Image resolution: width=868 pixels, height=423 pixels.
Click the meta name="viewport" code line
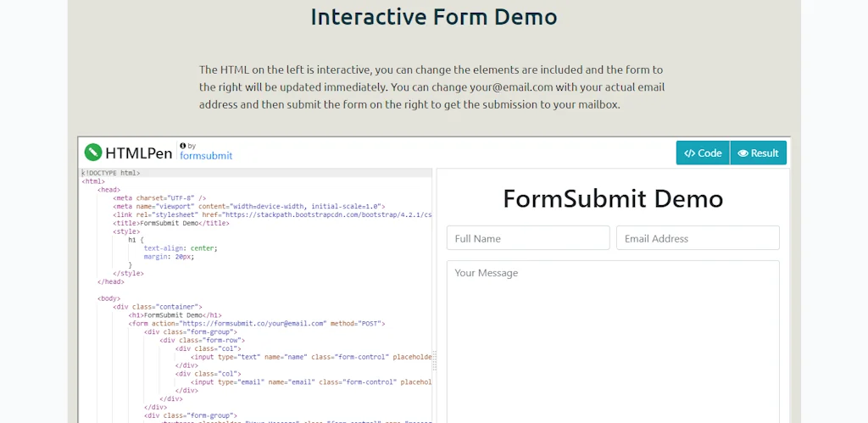[249, 206]
